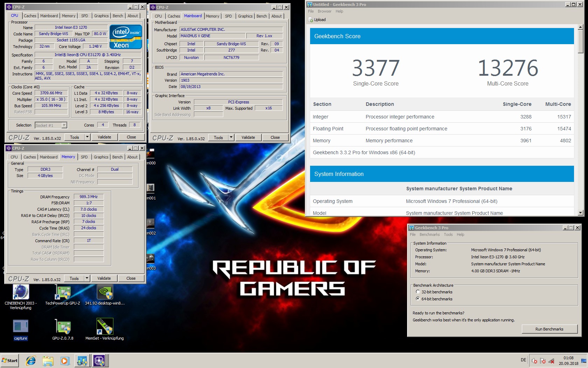Open Tools menu in Geekbench 3 Pro window
The height and width of the screenshot is (368, 588).
coord(448,234)
